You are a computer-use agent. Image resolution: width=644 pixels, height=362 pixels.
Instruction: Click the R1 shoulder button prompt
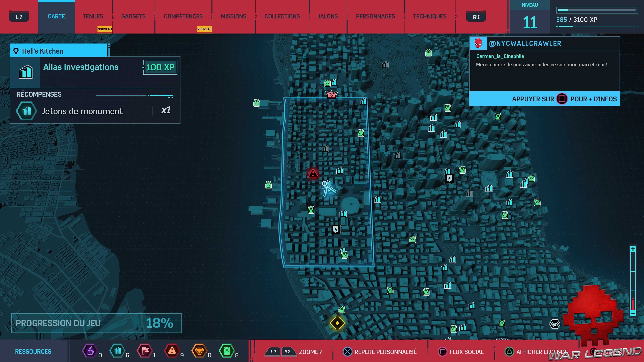tap(476, 16)
